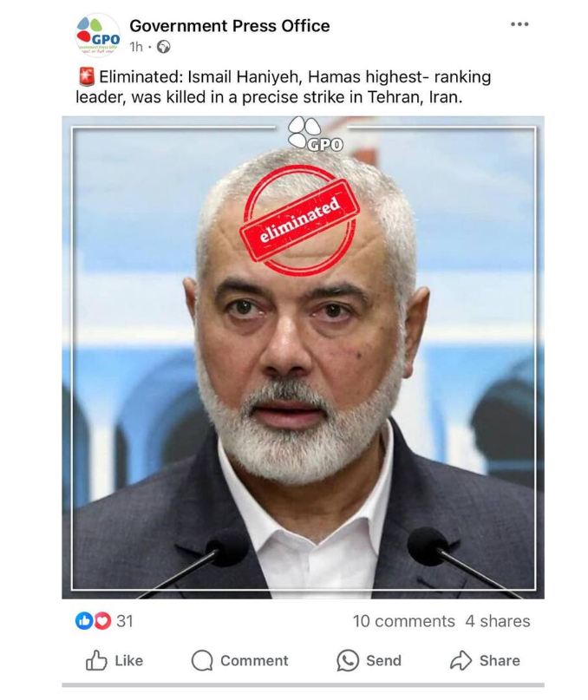
Task: View the 4 shares list
Action: click(497, 621)
